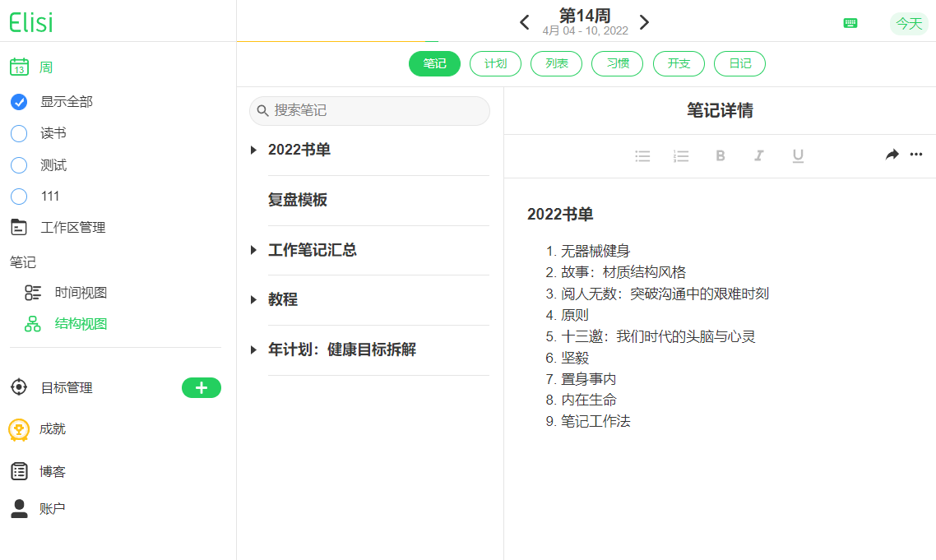
Task: Apply numbered list formatting
Action: click(x=681, y=155)
